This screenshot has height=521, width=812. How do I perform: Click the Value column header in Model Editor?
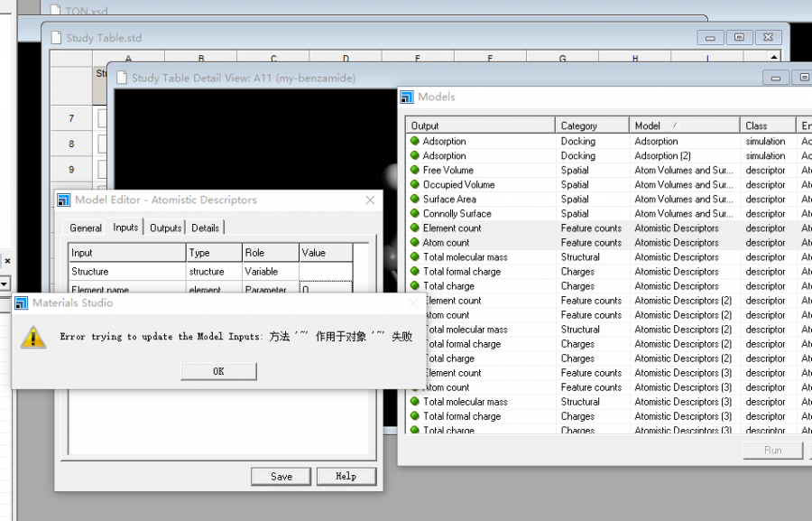(326, 253)
